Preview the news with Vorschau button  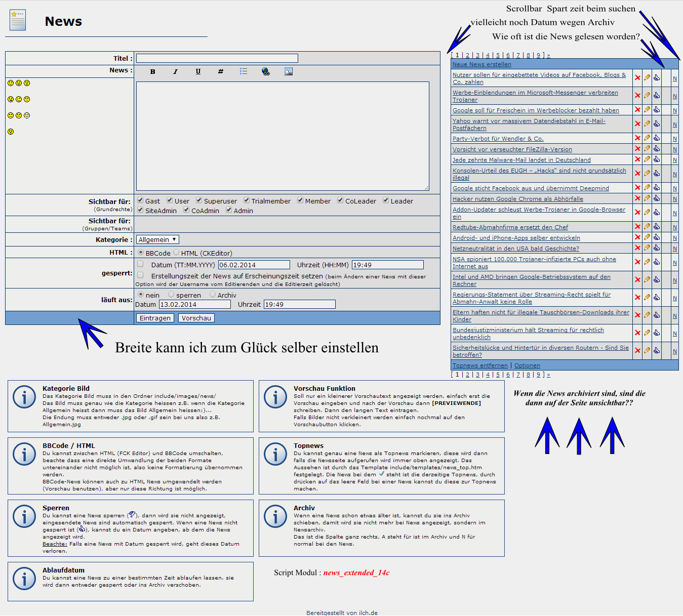coord(196,318)
